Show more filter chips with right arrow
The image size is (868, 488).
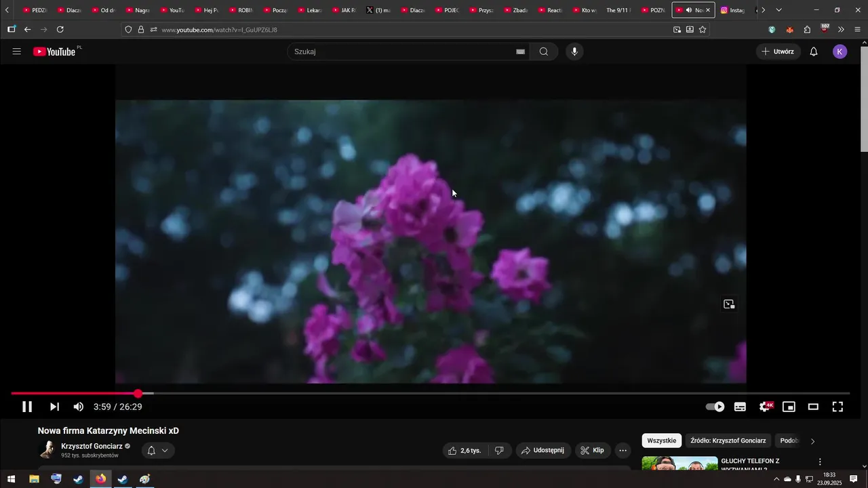point(813,441)
